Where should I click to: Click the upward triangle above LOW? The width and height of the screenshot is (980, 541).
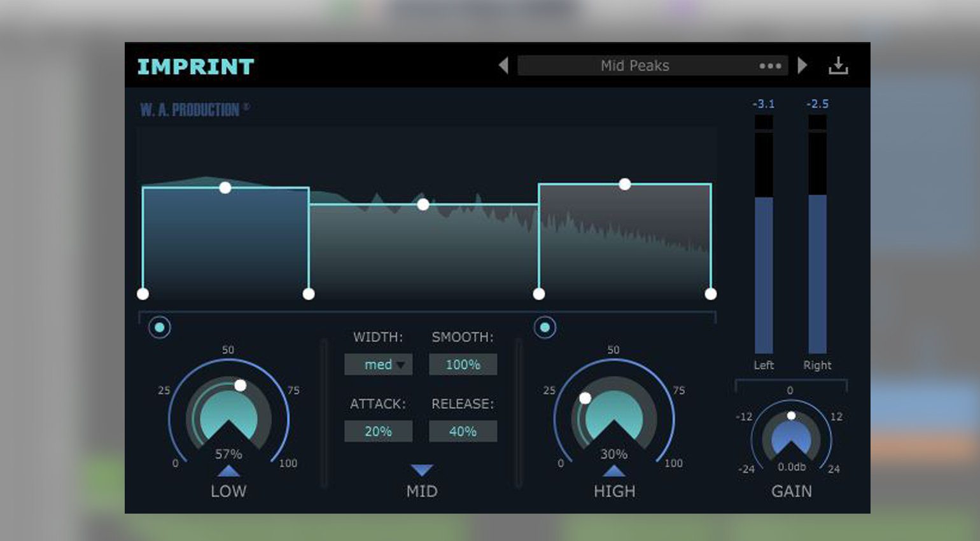click(x=228, y=471)
